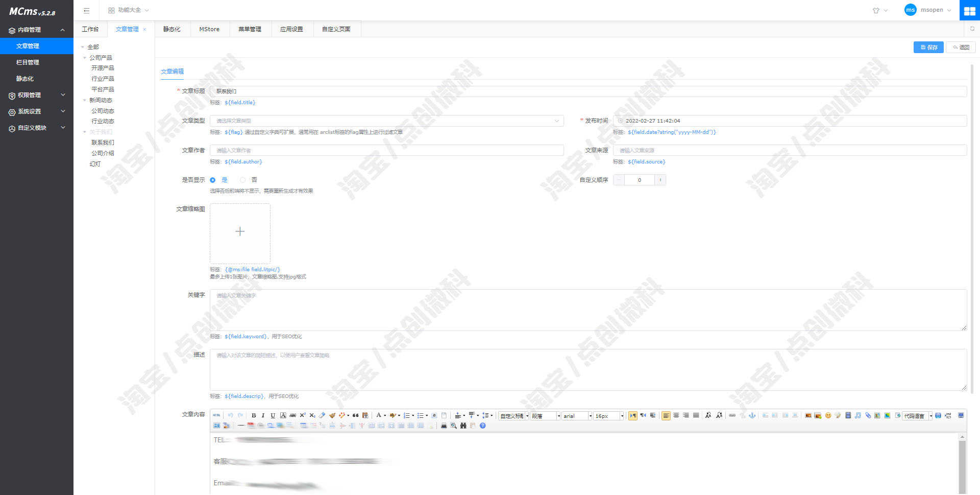
Task: Refresh page using tab bar reload icon
Action: [972, 29]
